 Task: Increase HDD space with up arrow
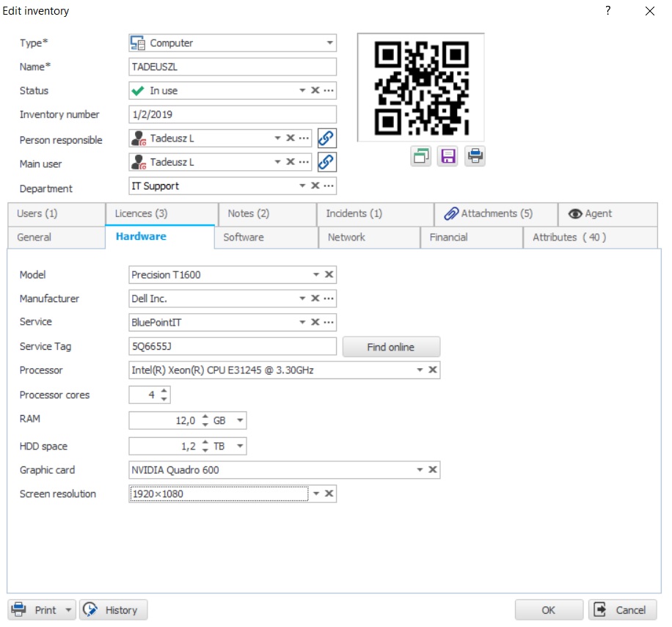205,442
